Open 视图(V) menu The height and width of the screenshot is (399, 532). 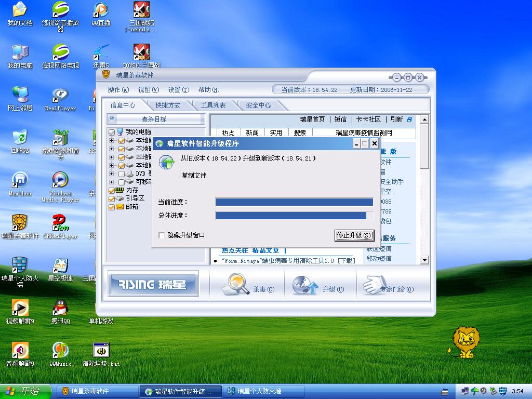(x=148, y=90)
